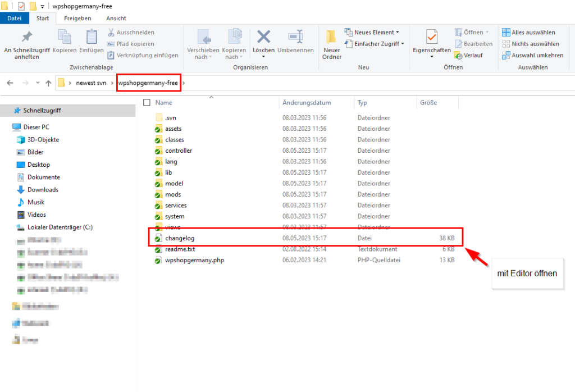Click 'newest svn' in the address bar
The image size is (575, 392).
pyautogui.click(x=91, y=83)
